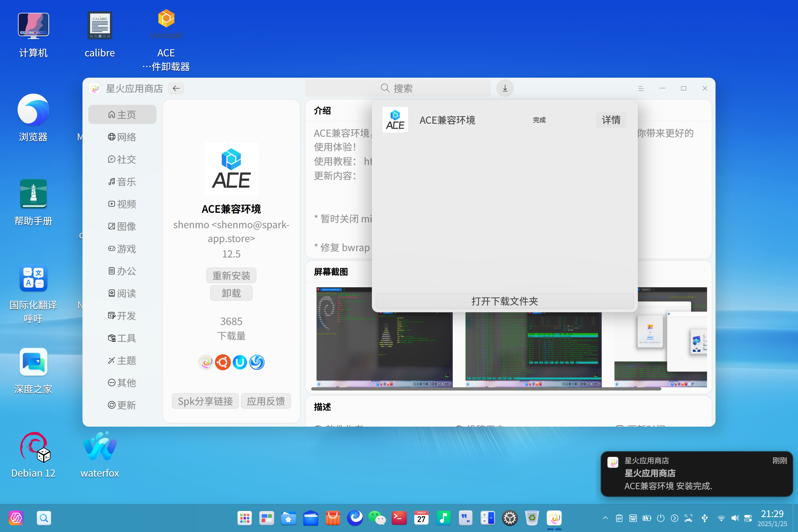This screenshot has width=798, height=532.
Task: Click 详情 for ACE兼容环境 download
Action: pos(611,120)
